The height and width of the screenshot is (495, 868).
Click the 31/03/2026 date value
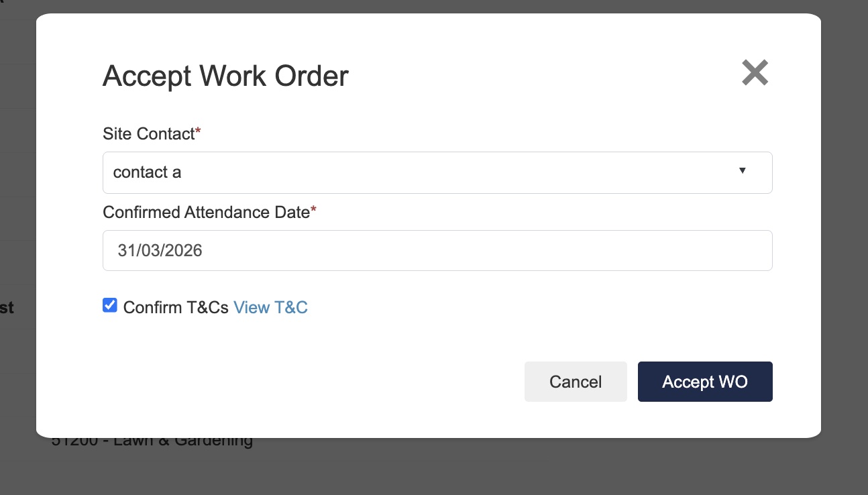160,251
